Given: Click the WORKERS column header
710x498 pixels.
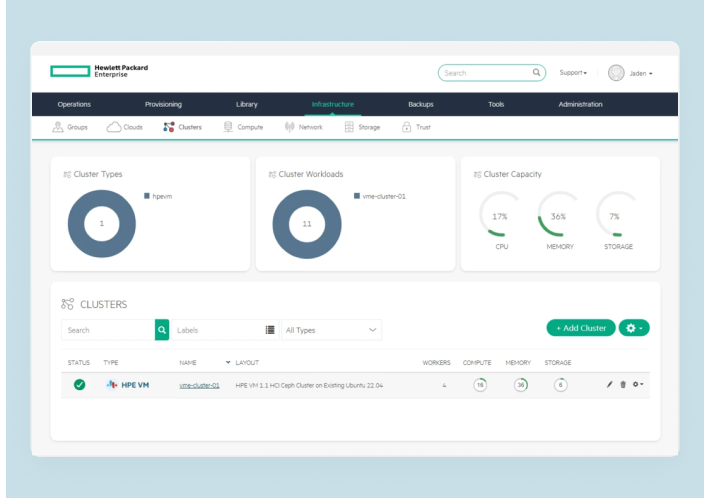Looking at the screenshot, I should point(437,363).
